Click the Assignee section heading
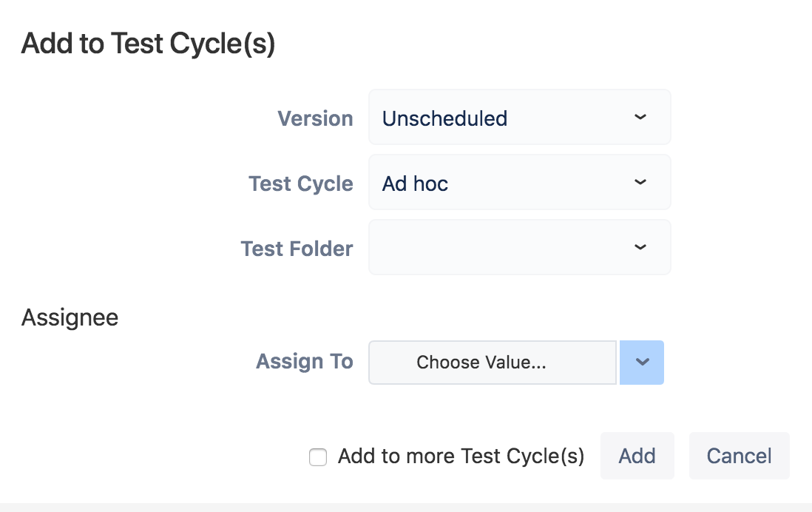The image size is (812, 512). (x=70, y=317)
